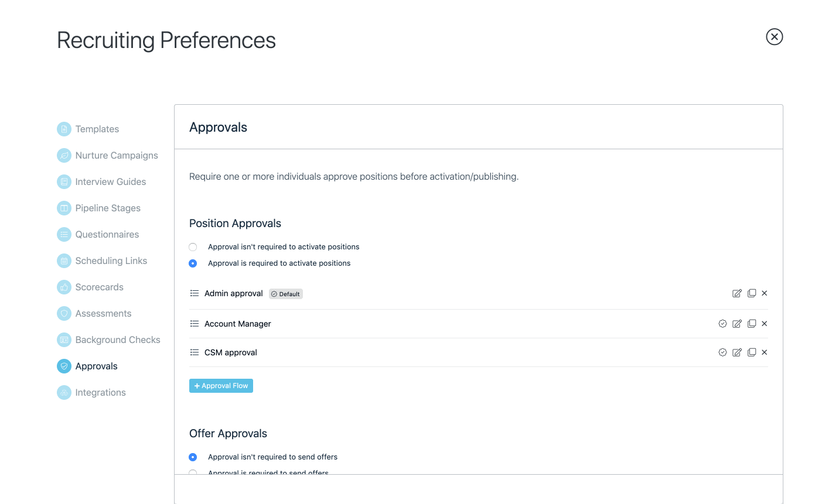Select 'Approval is required to activate positions'

(x=193, y=263)
